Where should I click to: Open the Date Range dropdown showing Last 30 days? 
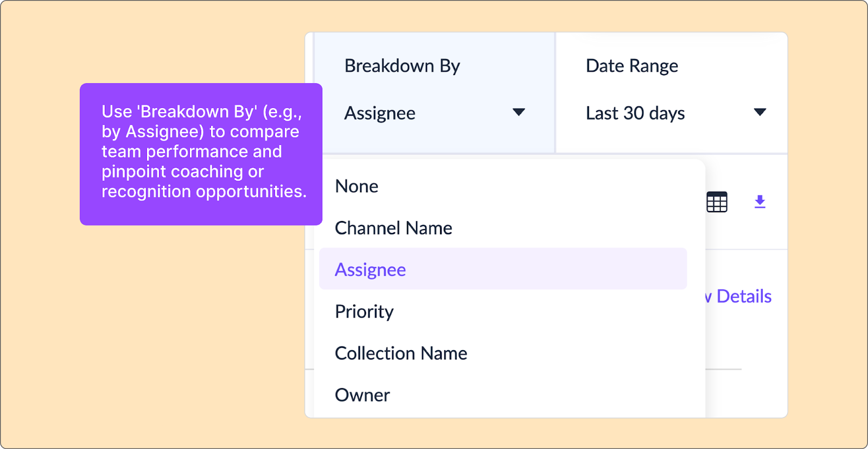(x=675, y=113)
